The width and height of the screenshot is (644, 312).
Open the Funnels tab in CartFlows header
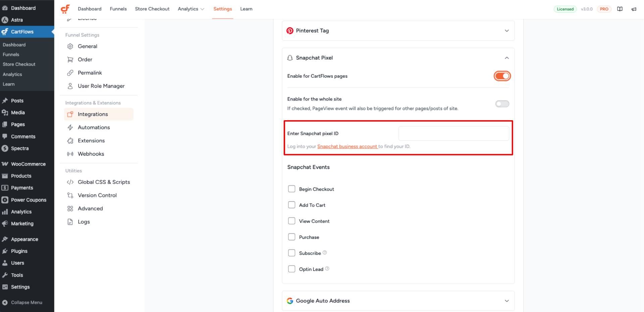click(x=118, y=9)
